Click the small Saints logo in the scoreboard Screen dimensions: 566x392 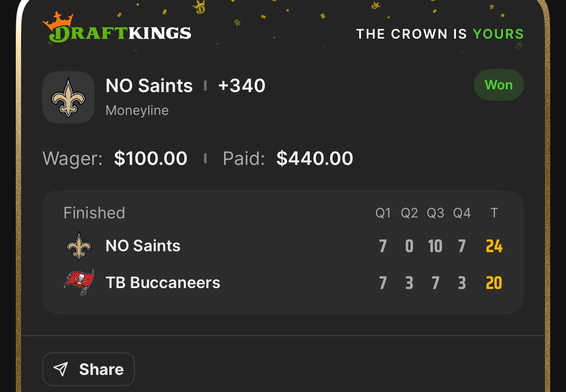pos(79,246)
